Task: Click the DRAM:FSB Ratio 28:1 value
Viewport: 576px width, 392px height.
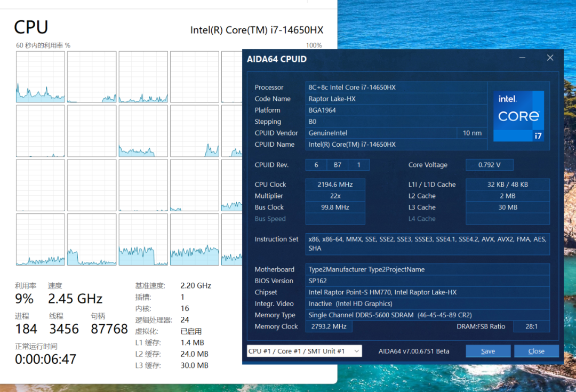Action: tap(531, 326)
